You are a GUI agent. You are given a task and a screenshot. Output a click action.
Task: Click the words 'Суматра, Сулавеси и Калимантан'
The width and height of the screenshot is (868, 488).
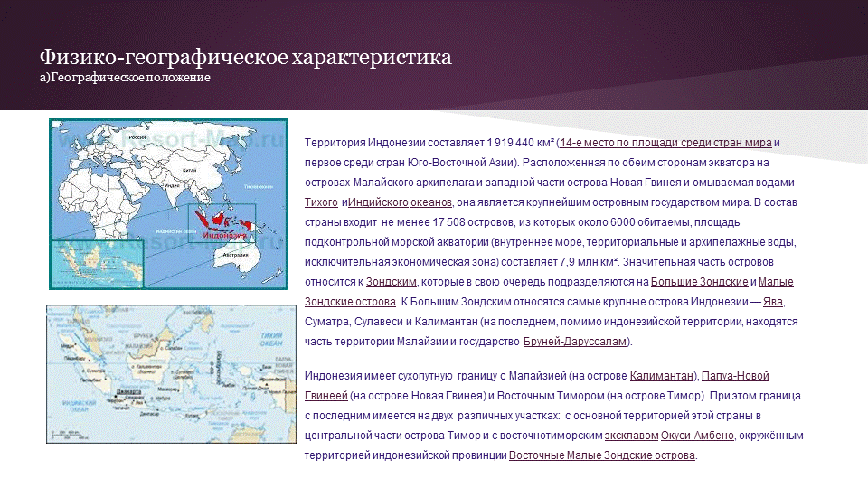click(391, 322)
